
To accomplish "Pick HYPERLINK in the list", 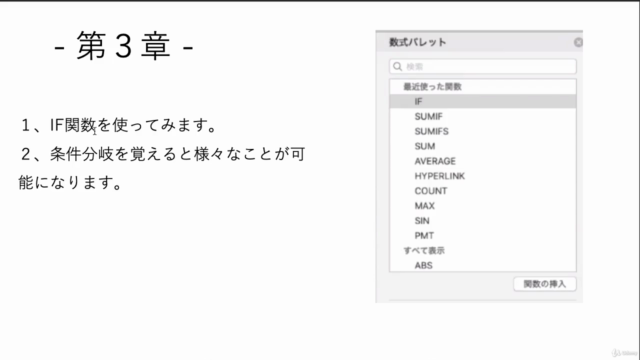I will click(483, 176).
